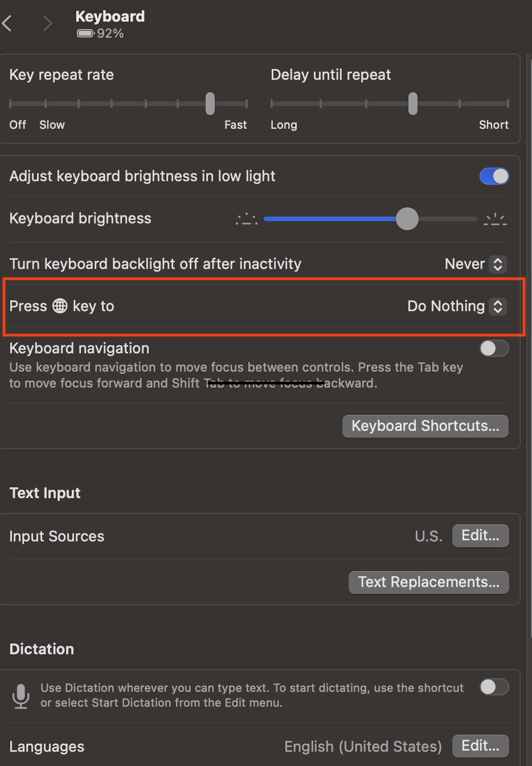Click the Keyboard pane title
Image resolution: width=532 pixels, height=766 pixels.
click(110, 17)
